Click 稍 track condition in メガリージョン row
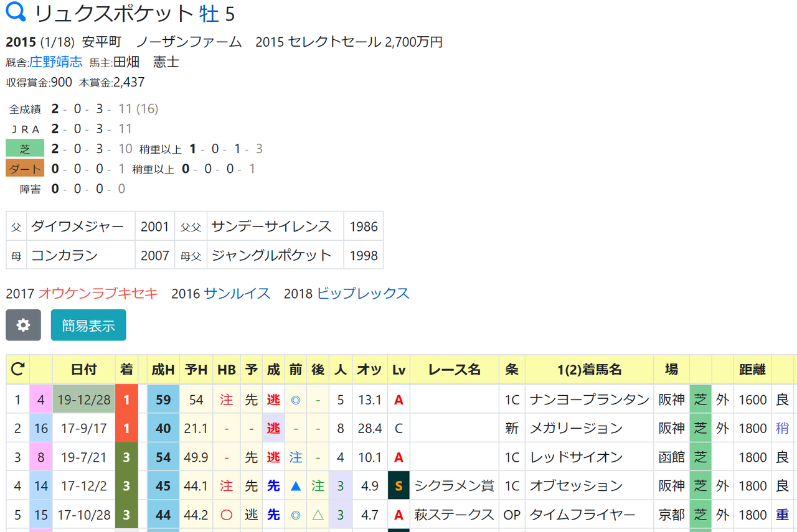The height and width of the screenshot is (532, 797). tap(783, 428)
